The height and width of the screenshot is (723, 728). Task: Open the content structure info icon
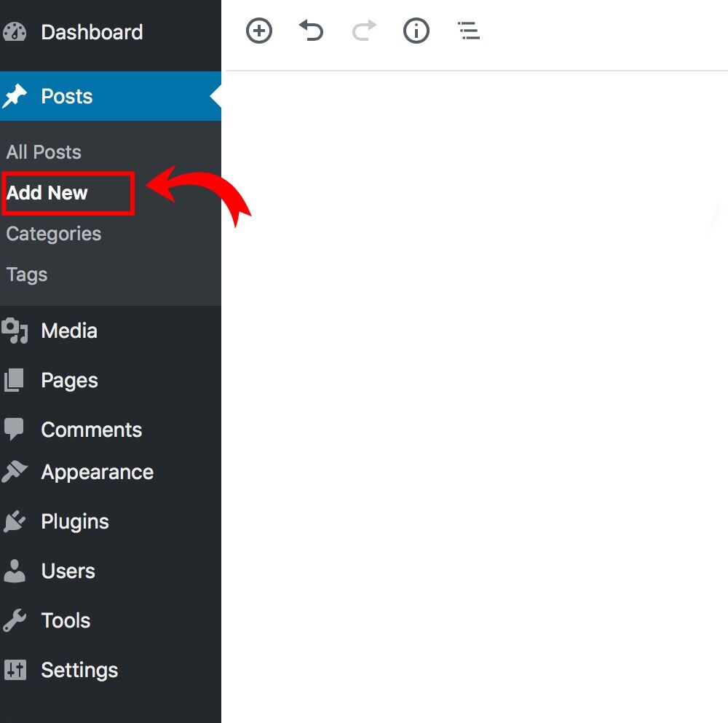pos(416,31)
